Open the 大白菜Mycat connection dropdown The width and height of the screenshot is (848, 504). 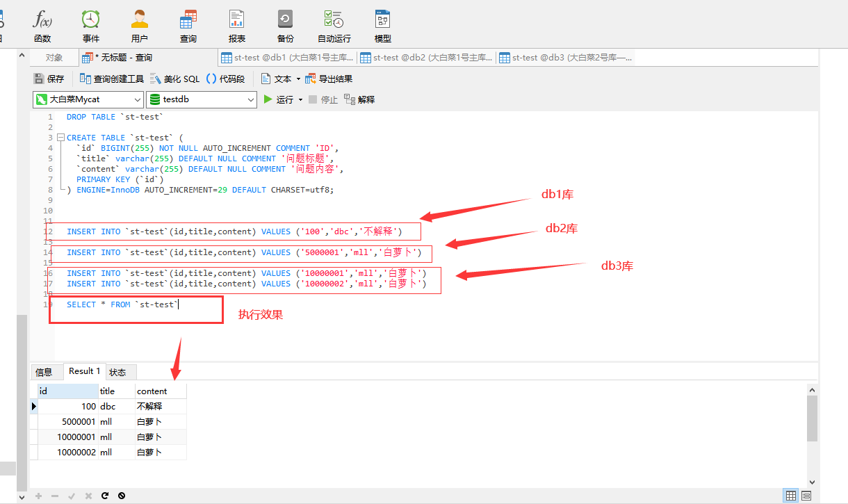click(88, 99)
